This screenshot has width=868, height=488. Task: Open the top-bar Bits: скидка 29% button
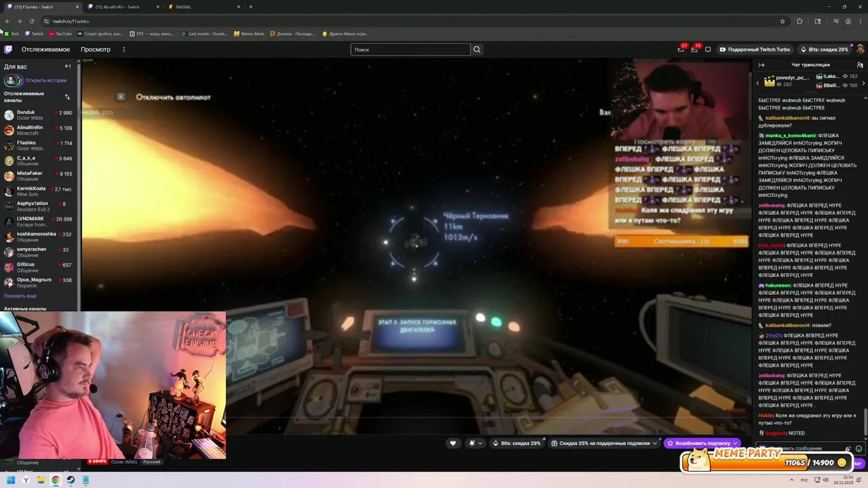click(824, 49)
